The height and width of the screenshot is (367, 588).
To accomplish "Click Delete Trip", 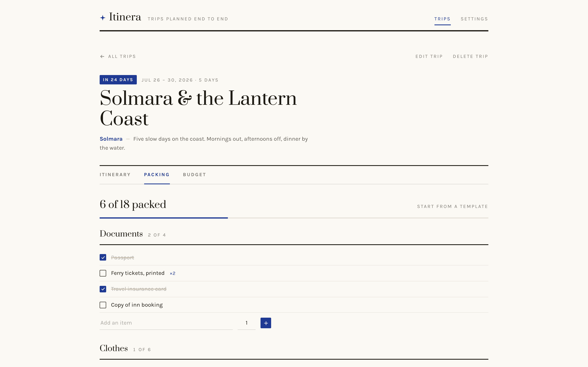I will (x=470, y=56).
